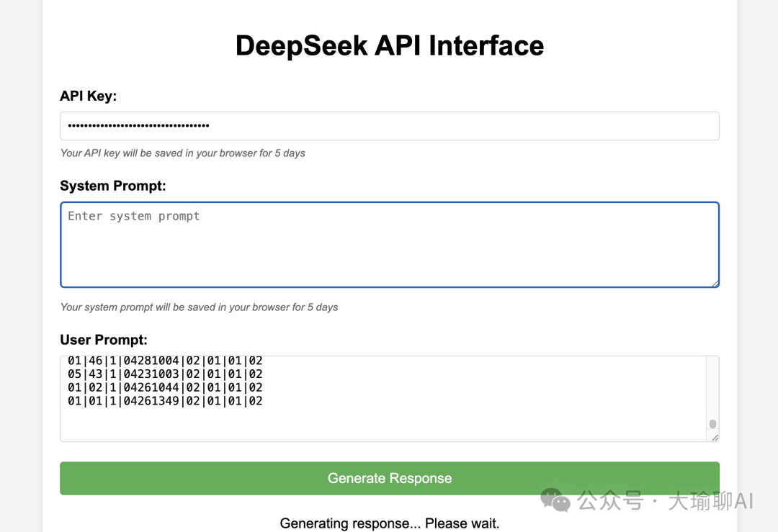Click the API Key password field
Image resolution: width=778 pixels, height=532 pixels.
pyautogui.click(x=390, y=126)
